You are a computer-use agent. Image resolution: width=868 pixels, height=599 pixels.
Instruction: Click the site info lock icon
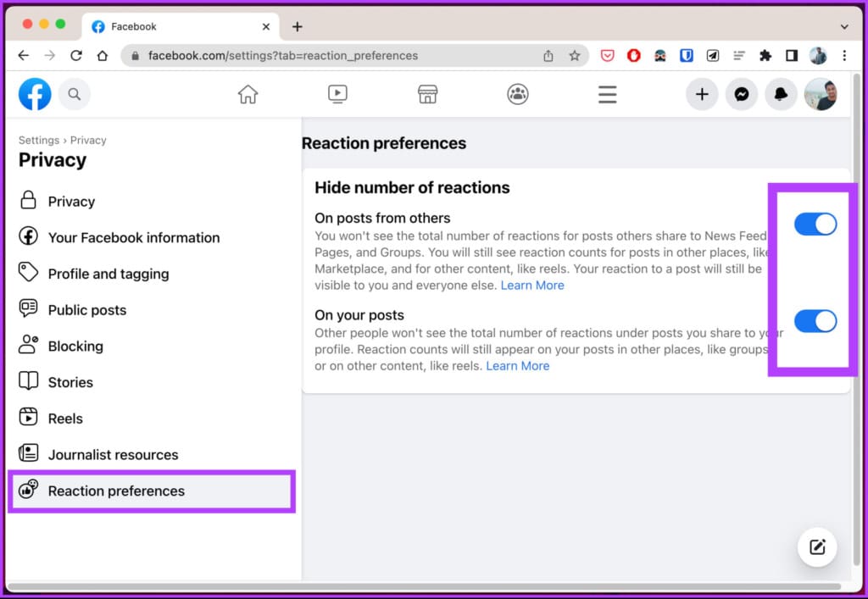(135, 55)
